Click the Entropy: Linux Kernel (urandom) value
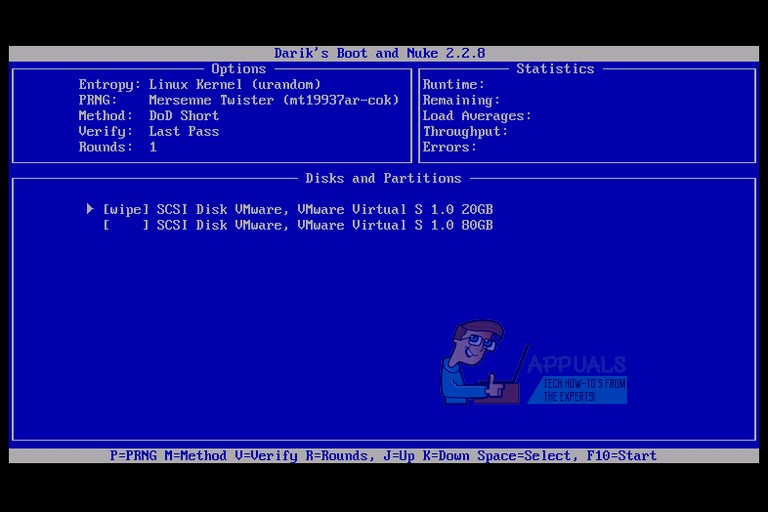 point(235,85)
